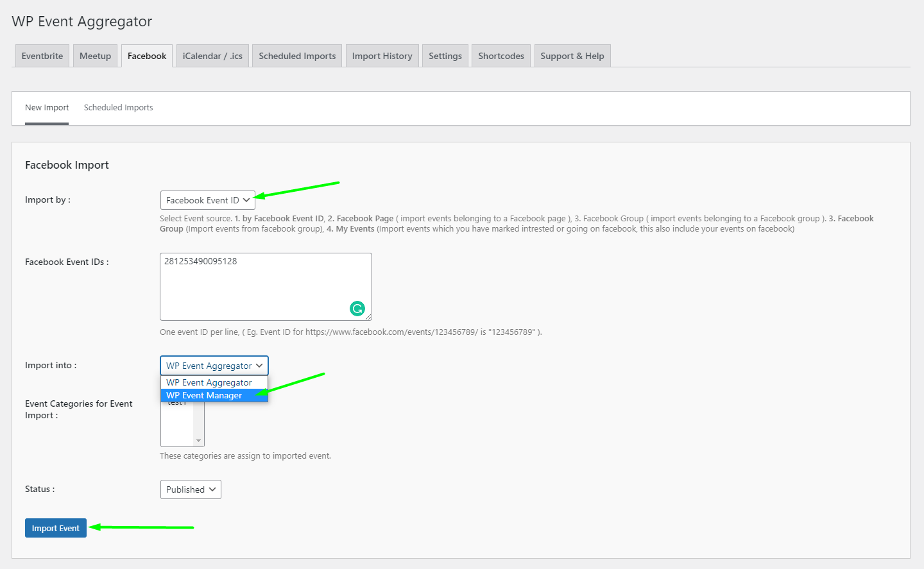Screen dimensions: 924x569
Task: Choose WP Event Aggregator option in list
Action: click(x=209, y=382)
